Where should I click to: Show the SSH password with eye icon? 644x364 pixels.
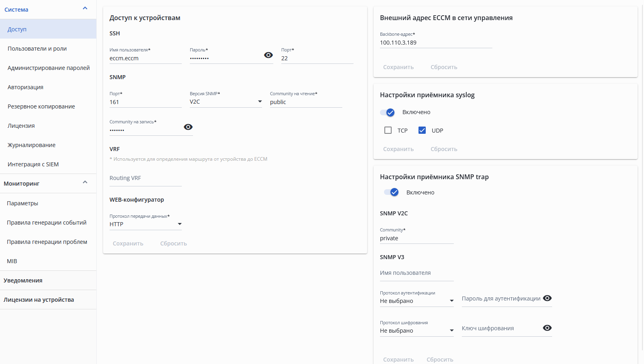[268, 55]
